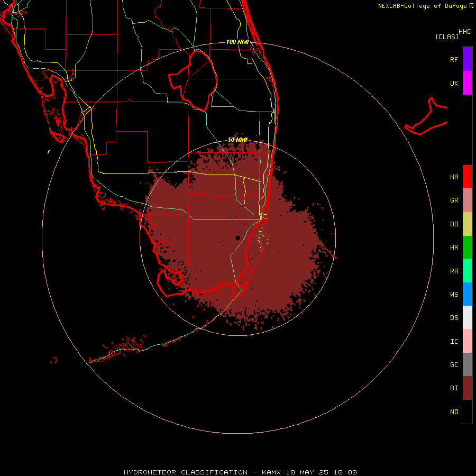The width and height of the screenshot is (476, 476).
Task: Click the DS legend label
Action: (x=454, y=318)
